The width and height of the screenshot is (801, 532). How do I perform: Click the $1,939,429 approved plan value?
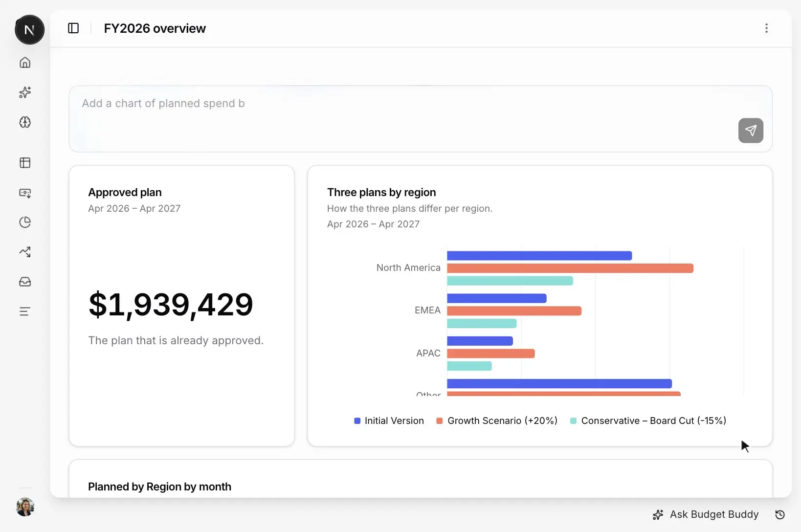[x=171, y=305]
